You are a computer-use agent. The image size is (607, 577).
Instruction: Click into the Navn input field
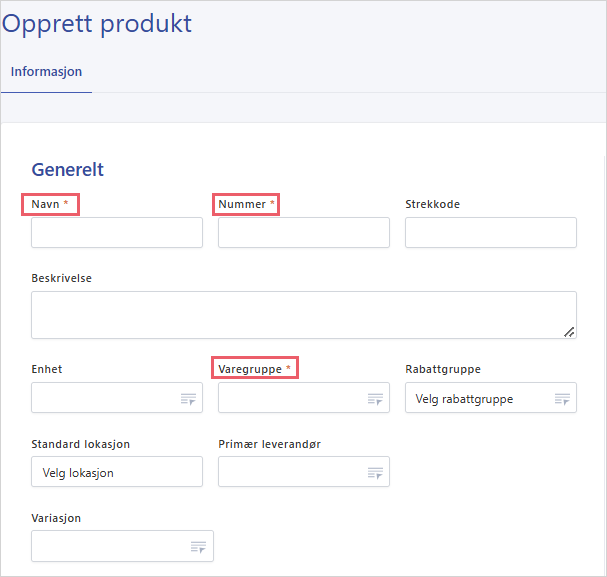point(116,233)
